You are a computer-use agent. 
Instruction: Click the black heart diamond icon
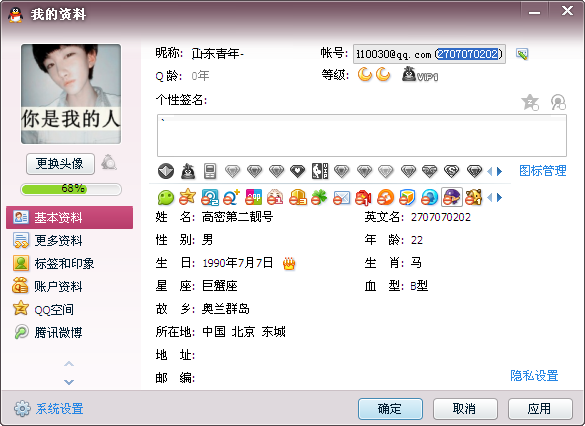click(297, 171)
